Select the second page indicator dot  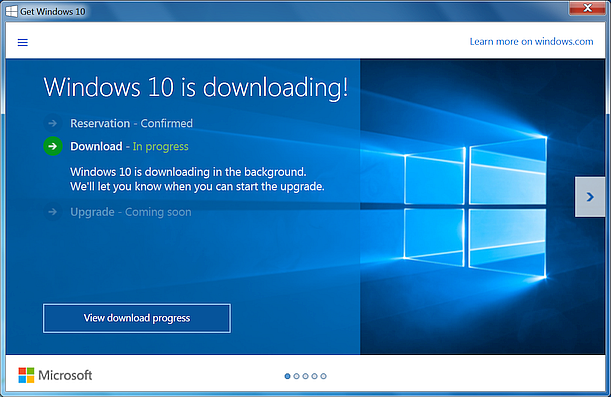point(297,376)
